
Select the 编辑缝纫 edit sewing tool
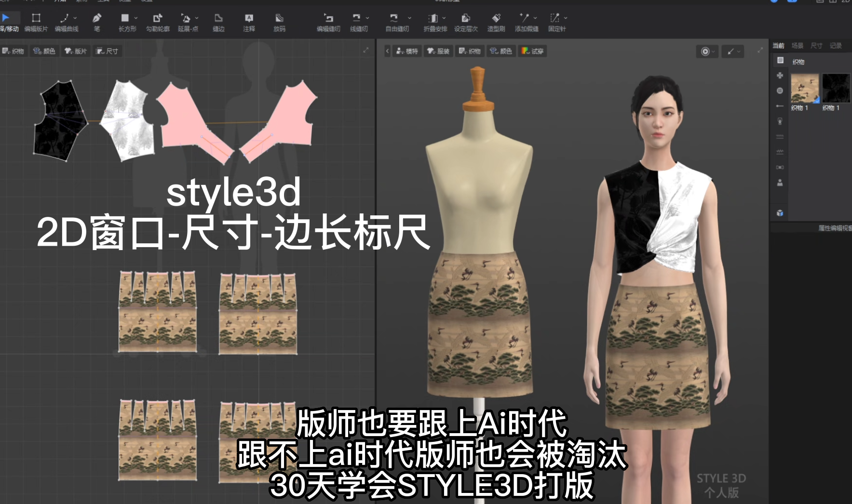pyautogui.click(x=328, y=22)
